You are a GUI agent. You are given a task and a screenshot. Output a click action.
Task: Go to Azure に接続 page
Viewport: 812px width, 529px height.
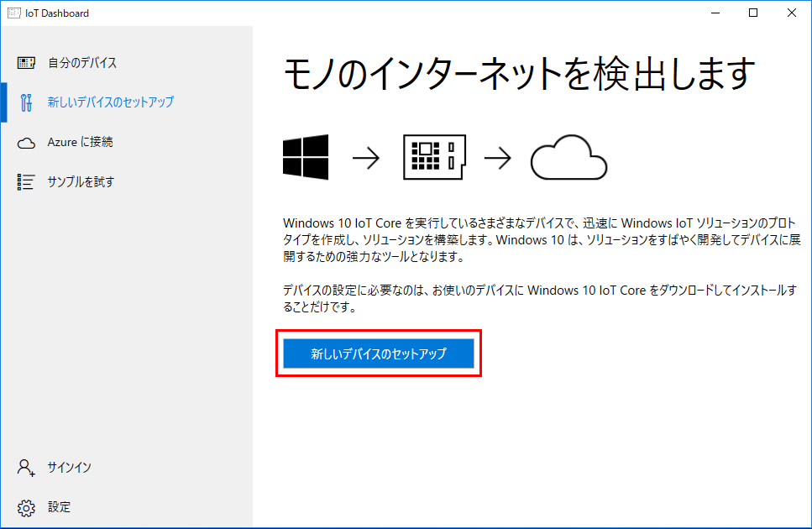(127, 143)
